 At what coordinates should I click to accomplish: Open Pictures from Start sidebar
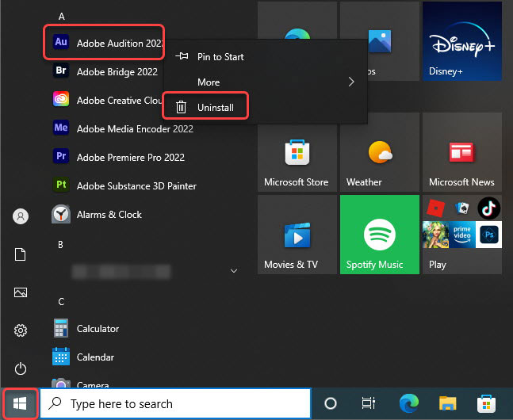point(21,292)
